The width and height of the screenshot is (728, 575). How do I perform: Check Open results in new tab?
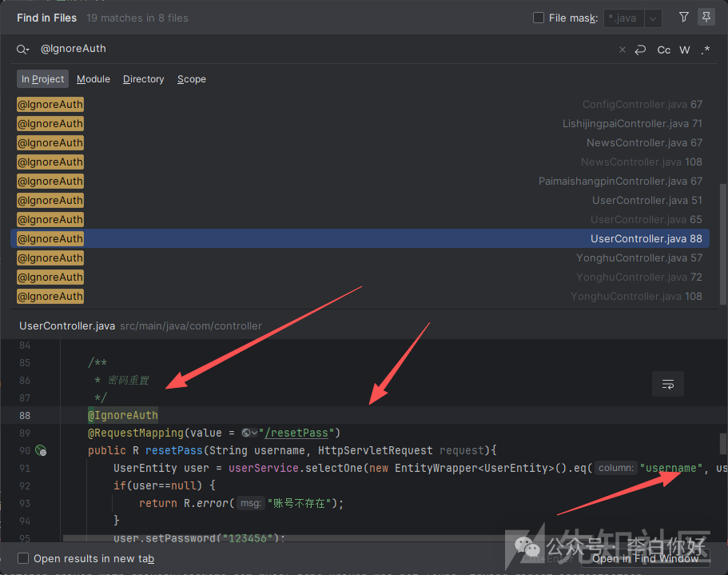(23, 558)
